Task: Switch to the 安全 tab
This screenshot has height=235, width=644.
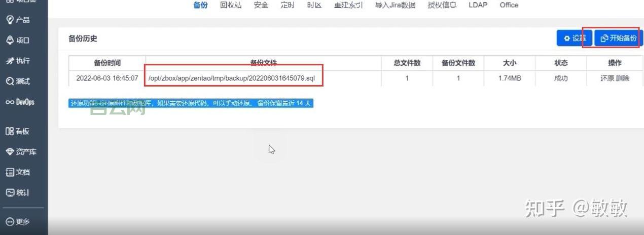Action: (261, 5)
